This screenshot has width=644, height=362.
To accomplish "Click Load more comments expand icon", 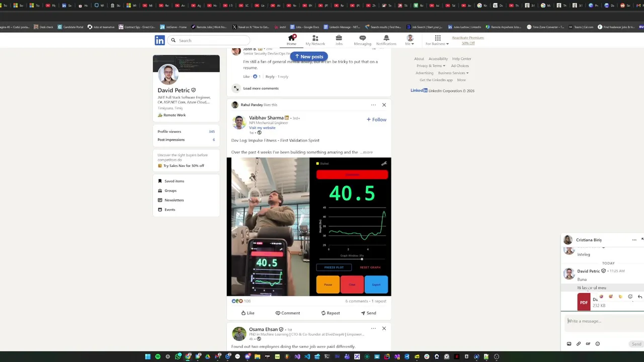I will [x=235, y=88].
